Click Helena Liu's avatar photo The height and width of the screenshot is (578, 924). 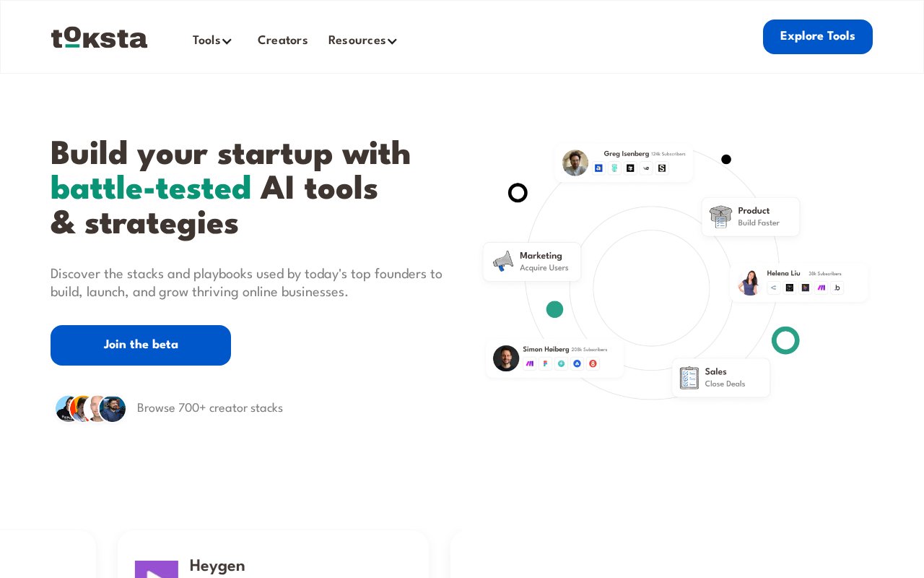[749, 282]
